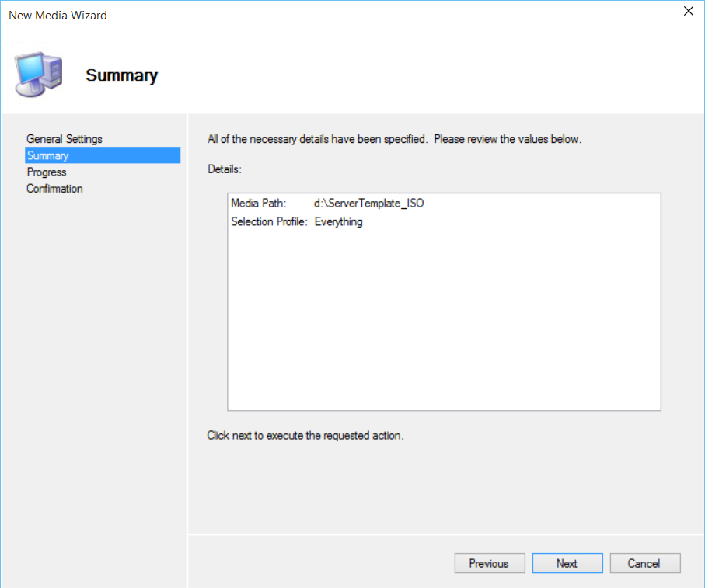This screenshot has width=705, height=588.
Task: Go to Progress step in sidebar
Action: (47, 172)
